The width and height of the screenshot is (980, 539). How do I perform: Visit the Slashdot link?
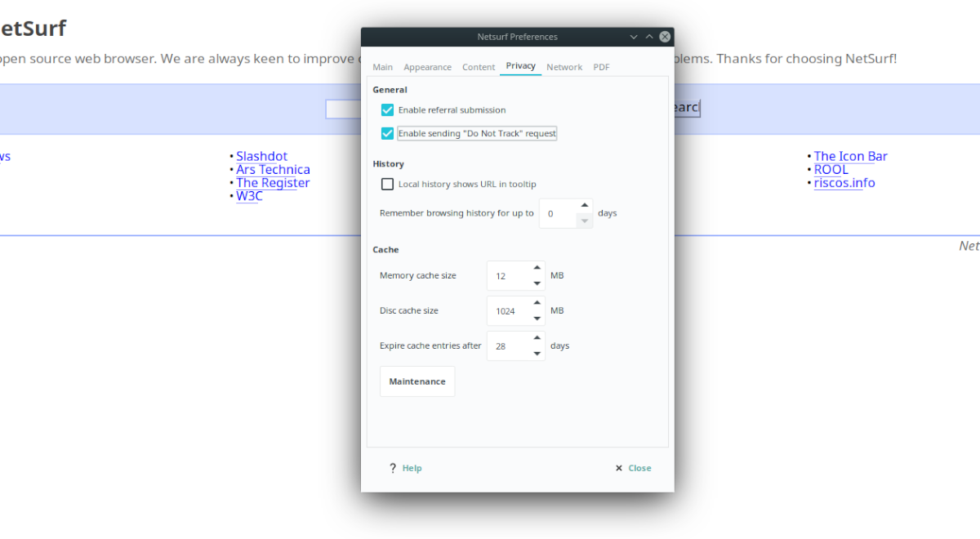point(261,156)
